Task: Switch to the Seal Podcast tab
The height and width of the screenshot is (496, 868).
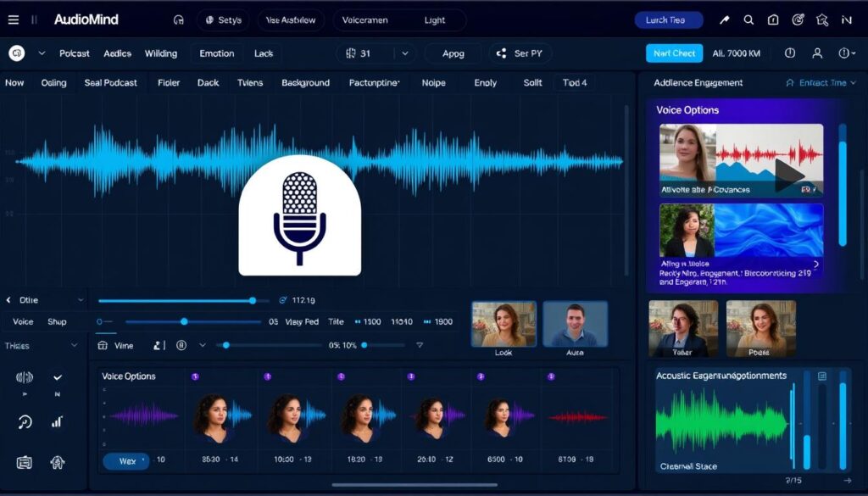Action: pyautogui.click(x=111, y=83)
